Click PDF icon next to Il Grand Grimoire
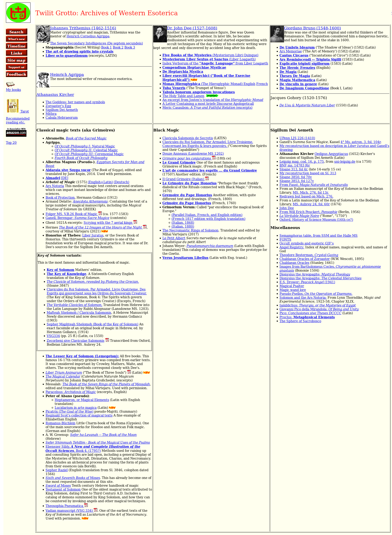Viewport: 392px width, 535px height. coord(207,178)
